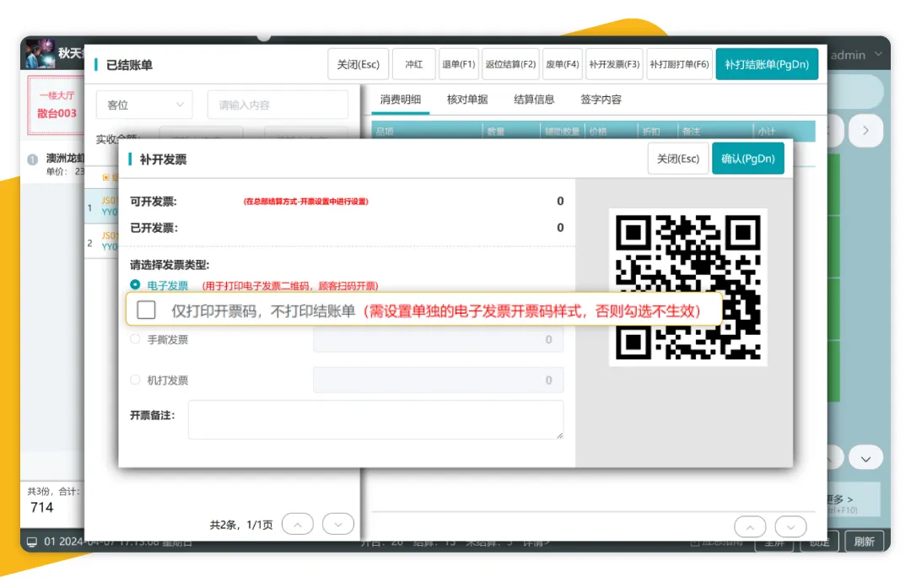Switch to the 结算信息 tab
The height and width of the screenshot is (588, 911).
click(x=534, y=100)
